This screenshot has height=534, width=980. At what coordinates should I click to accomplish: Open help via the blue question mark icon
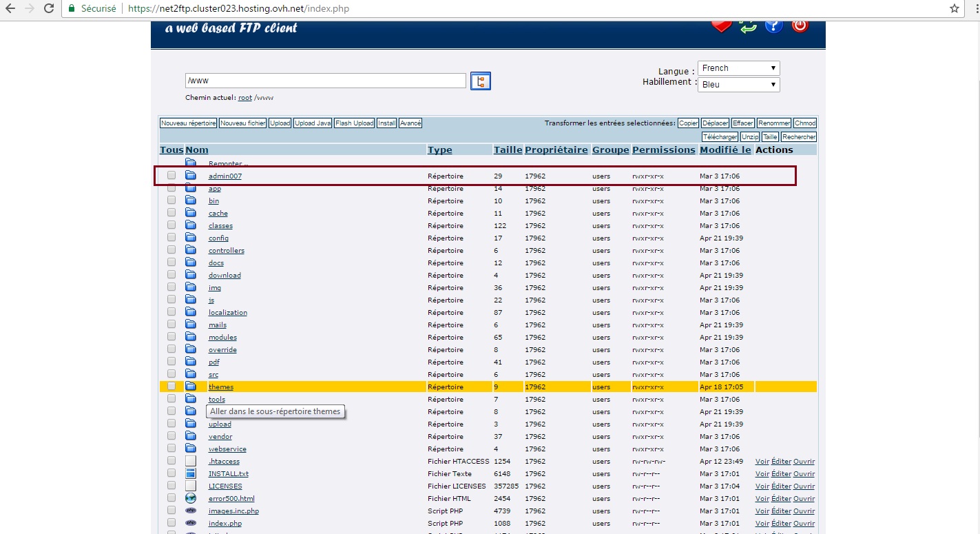coord(773,26)
